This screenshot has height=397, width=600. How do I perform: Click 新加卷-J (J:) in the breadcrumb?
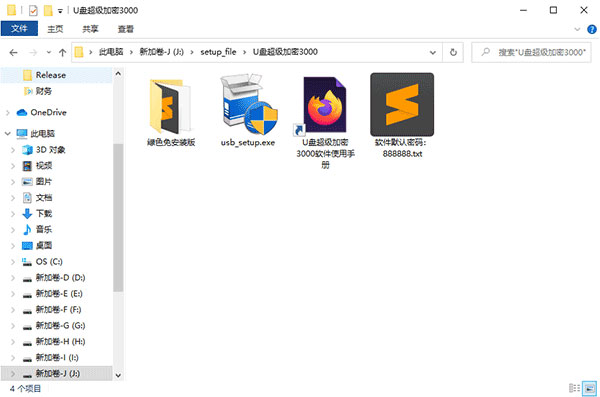(161, 52)
